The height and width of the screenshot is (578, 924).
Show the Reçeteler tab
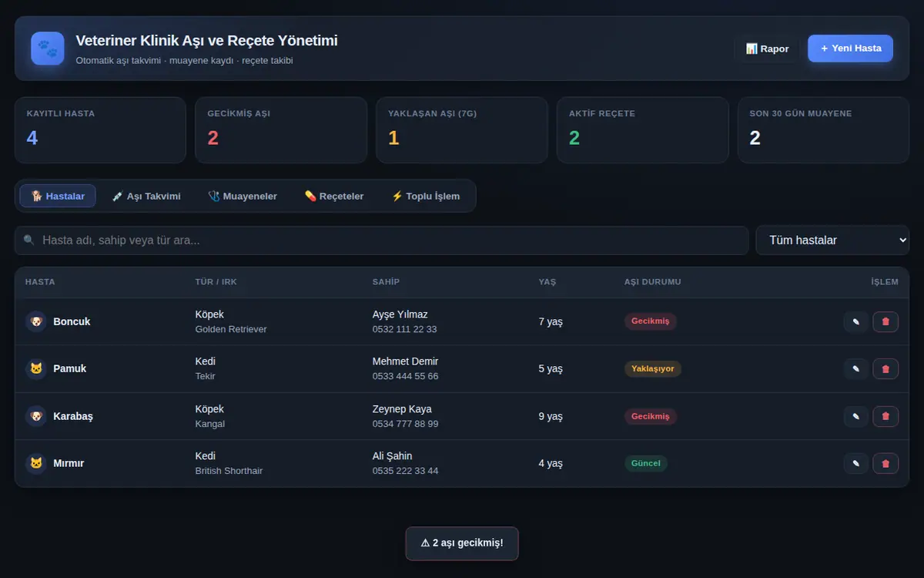[x=334, y=196]
